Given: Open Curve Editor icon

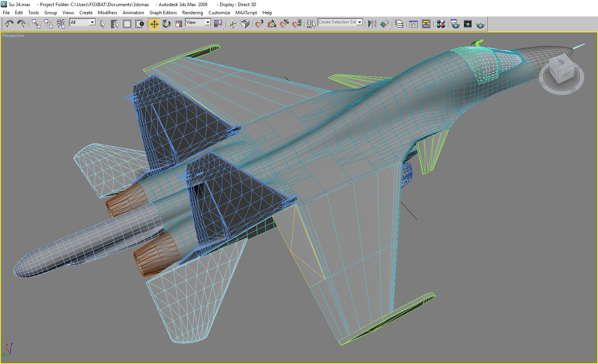Looking at the screenshot, I should click(413, 24).
